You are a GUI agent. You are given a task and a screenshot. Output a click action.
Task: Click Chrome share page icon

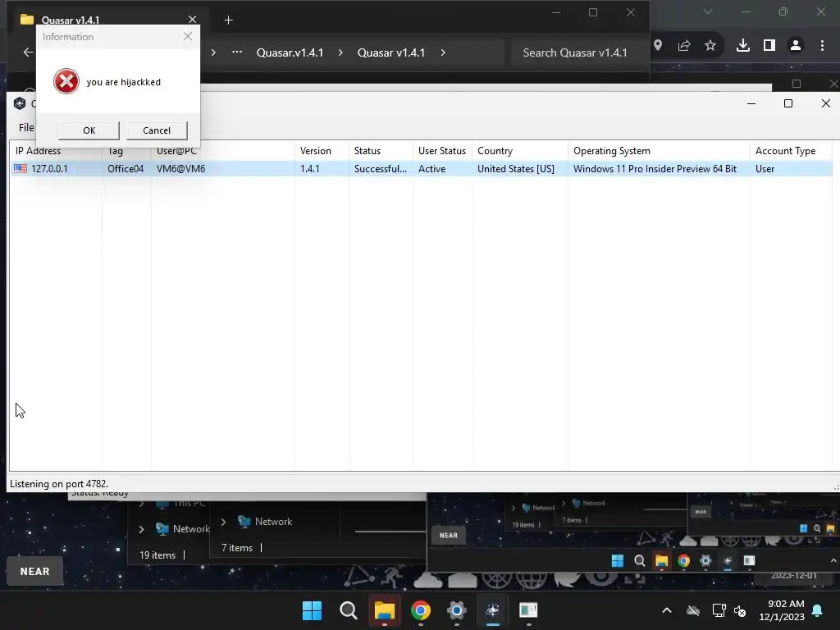(684, 46)
